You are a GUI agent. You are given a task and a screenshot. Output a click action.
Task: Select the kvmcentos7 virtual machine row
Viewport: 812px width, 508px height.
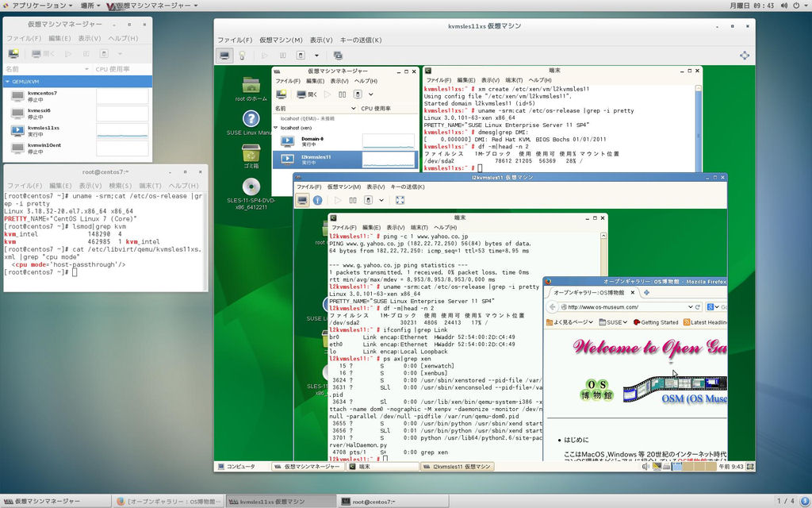click(x=78, y=96)
